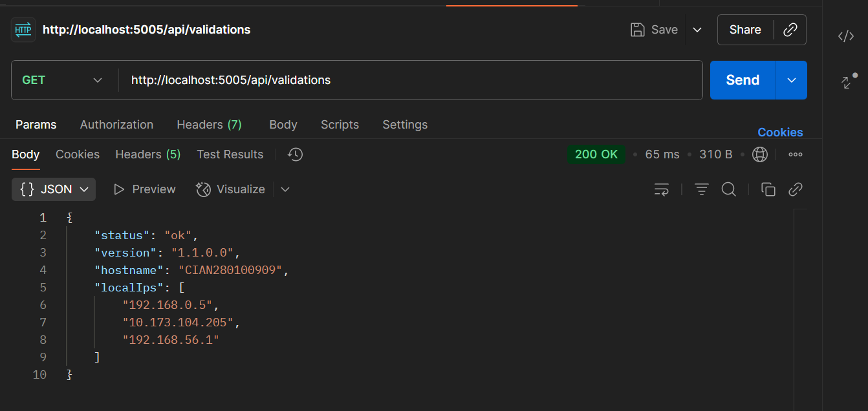Open the Cookies link
Image resolution: width=868 pixels, height=411 pixels.
point(780,132)
